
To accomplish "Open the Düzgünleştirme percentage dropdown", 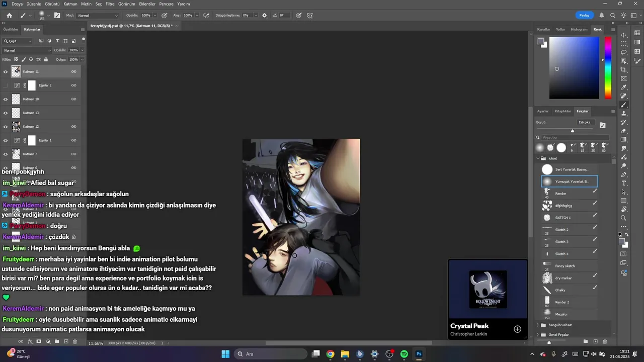I will [x=256, y=16].
